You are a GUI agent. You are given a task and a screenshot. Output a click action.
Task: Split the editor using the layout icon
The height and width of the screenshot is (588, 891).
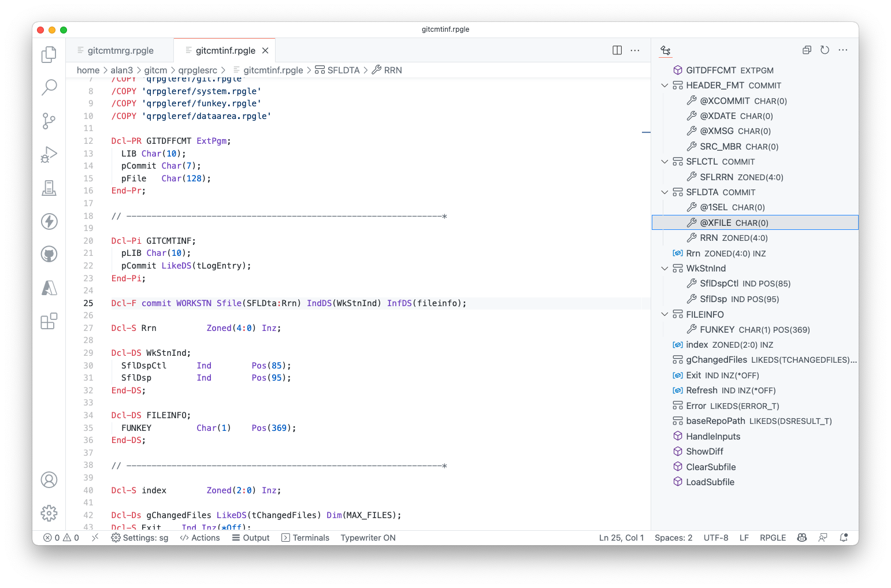tap(617, 50)
